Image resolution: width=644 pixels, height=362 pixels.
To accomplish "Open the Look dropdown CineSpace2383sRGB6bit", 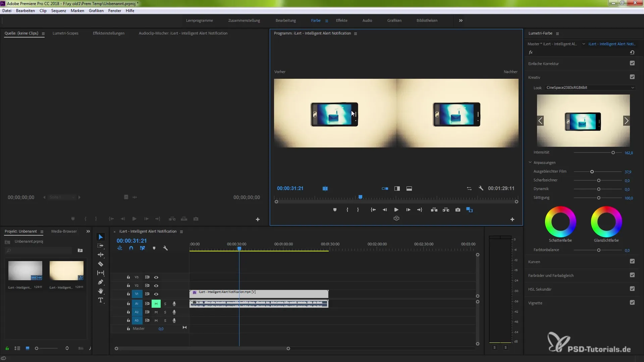I will pyautogui.click(x=590, y=87).
